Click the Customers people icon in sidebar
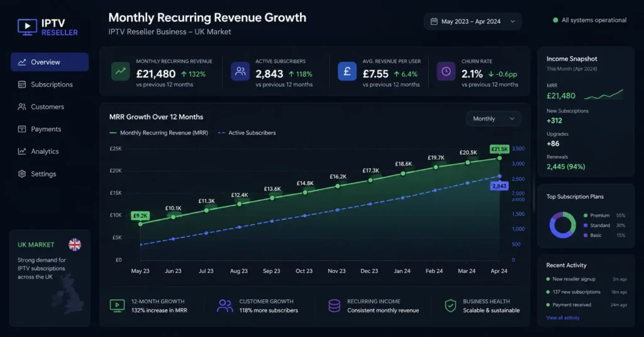 (x=22, y=107)
